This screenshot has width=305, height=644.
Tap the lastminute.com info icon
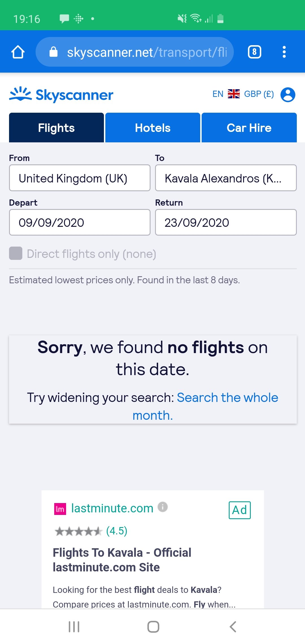coord(163,507)
